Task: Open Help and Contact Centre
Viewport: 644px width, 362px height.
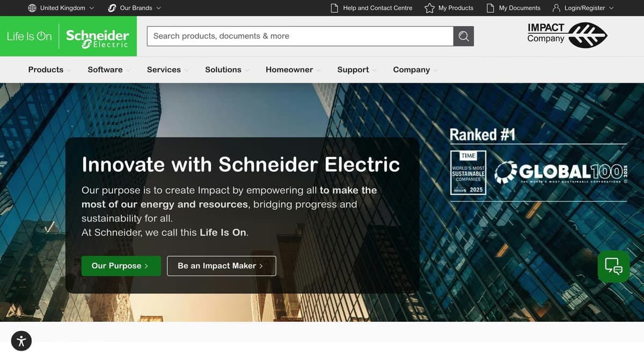Action: click(371, 8)
